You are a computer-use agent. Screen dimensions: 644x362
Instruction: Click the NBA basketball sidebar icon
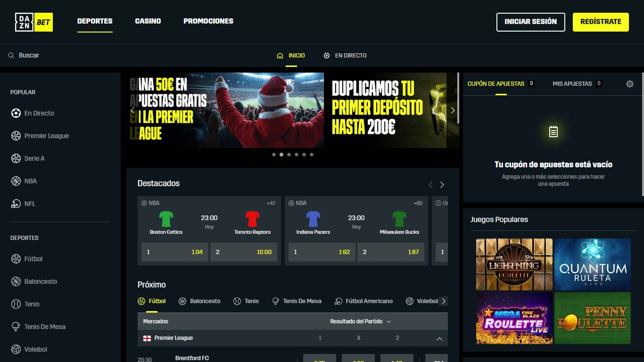pos(16,181)
